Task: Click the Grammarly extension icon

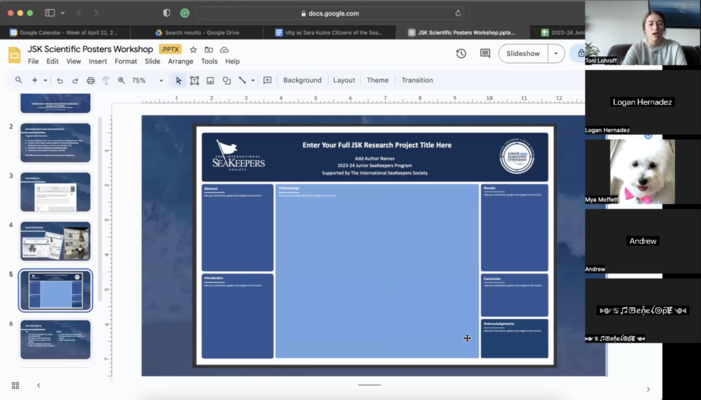Action: pyautogui.click(x=185, y=13)
